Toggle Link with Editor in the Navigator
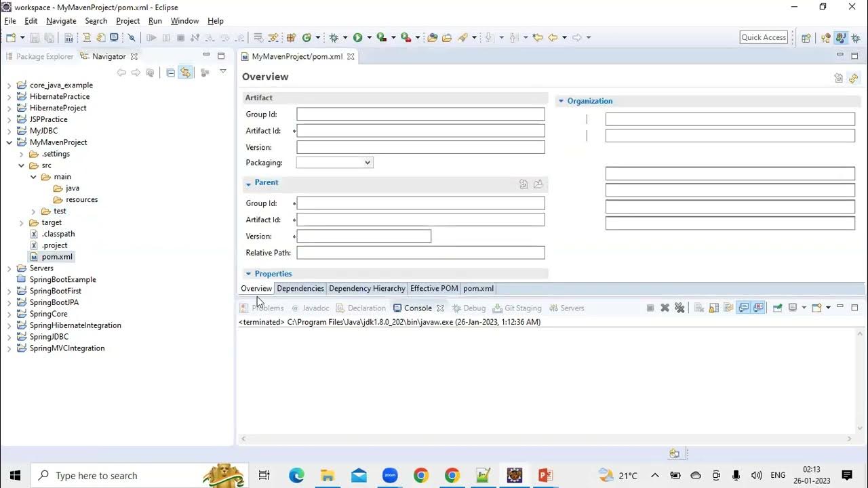 click(185, 73)
